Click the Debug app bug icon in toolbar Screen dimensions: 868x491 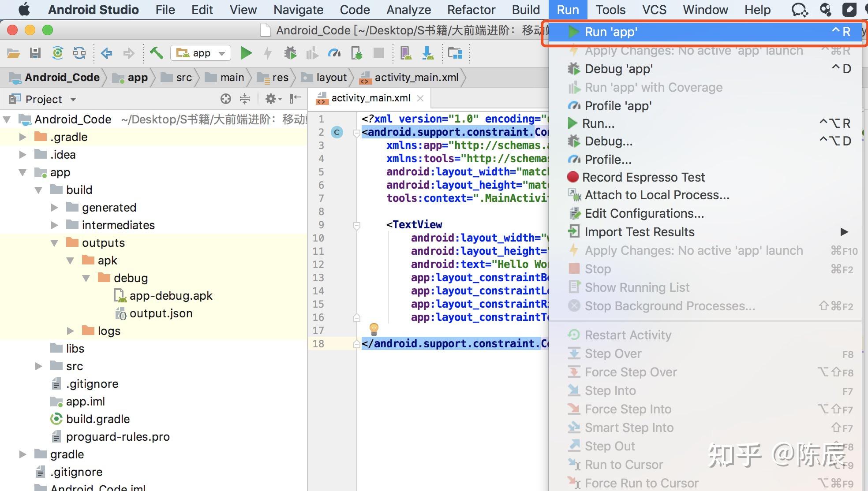click(290, 53)
